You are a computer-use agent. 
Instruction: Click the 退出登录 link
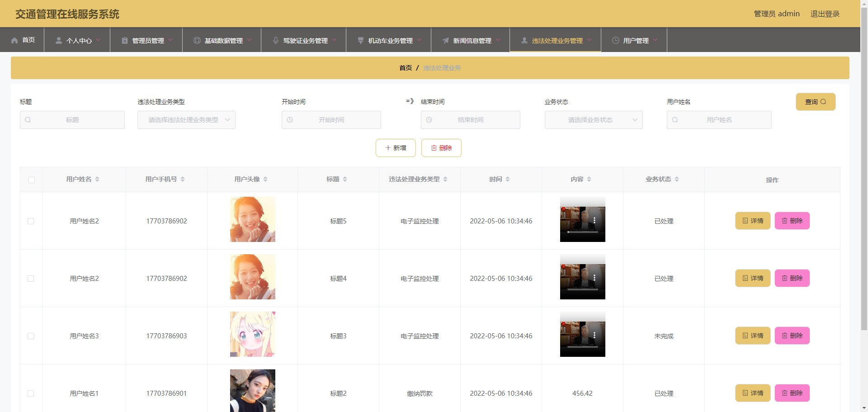click(825, 14)
